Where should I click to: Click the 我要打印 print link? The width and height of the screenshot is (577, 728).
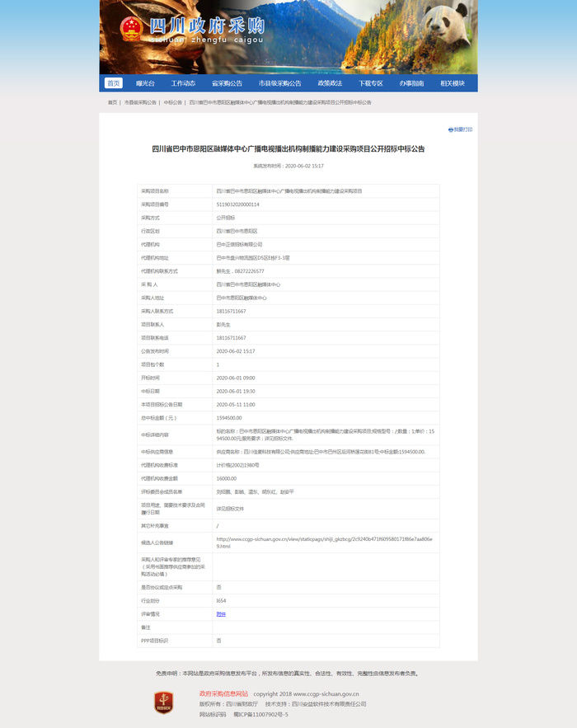tap(462, 129)
